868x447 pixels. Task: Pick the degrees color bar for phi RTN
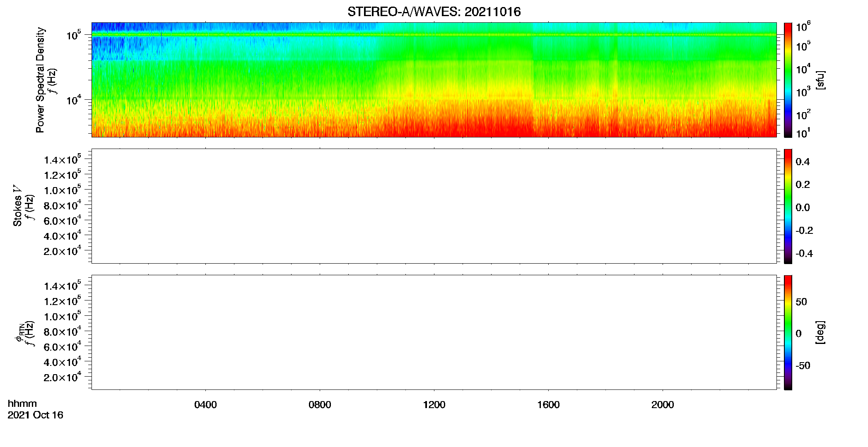788,332
